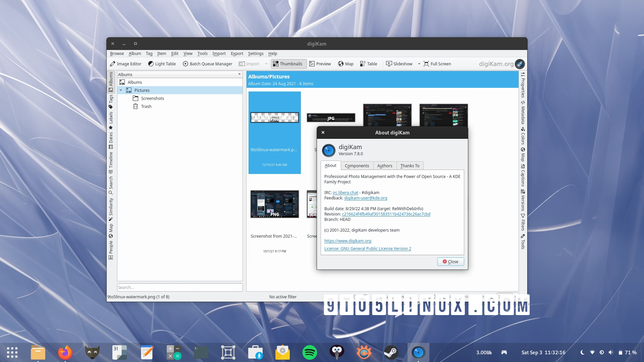This screenshot has width=644, height=362.
Task: Switch to Preview mode
Action: tap(320, 64)
